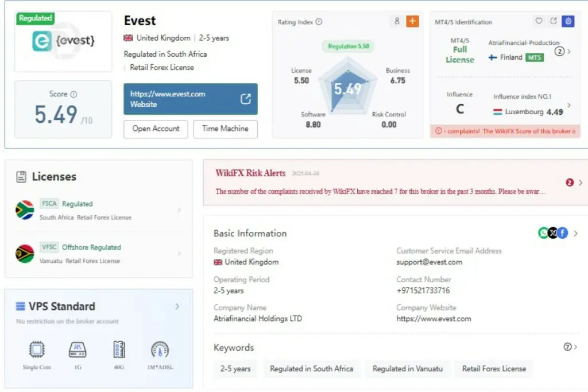Open VPS Standard details via chevron

[177, 306]
